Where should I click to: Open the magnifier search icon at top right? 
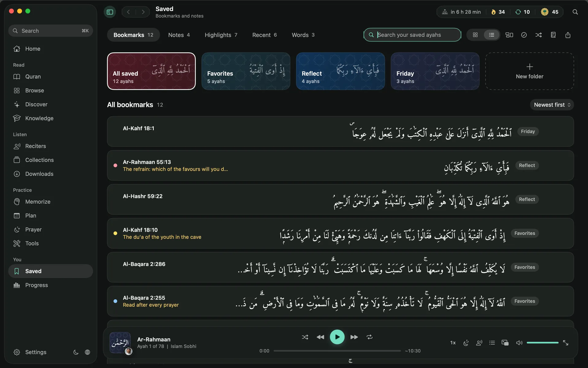tap(575, 12)
